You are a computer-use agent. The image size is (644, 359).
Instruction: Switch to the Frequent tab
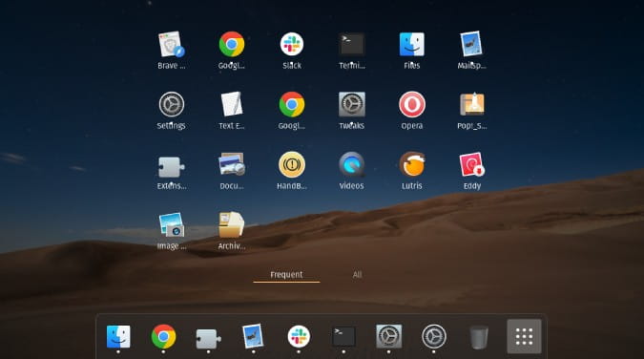286,275
